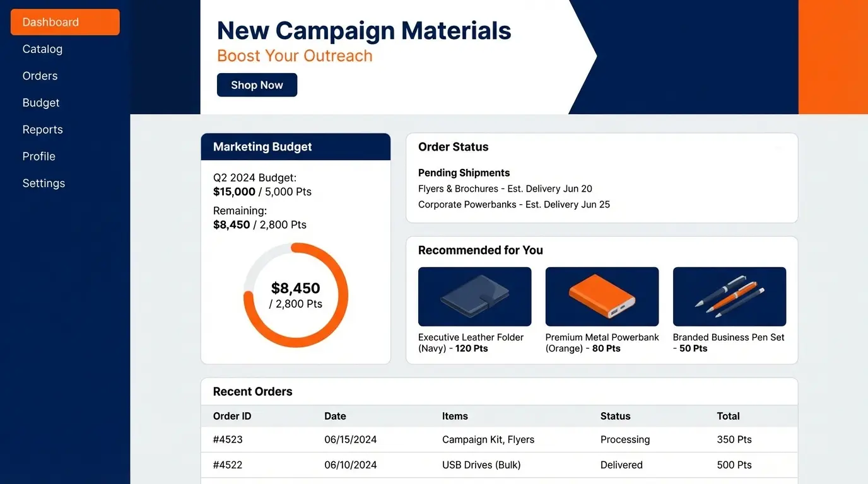Click the Shop Now button
Viewport: 868px width, 484px height.
[x=257, y=85]
